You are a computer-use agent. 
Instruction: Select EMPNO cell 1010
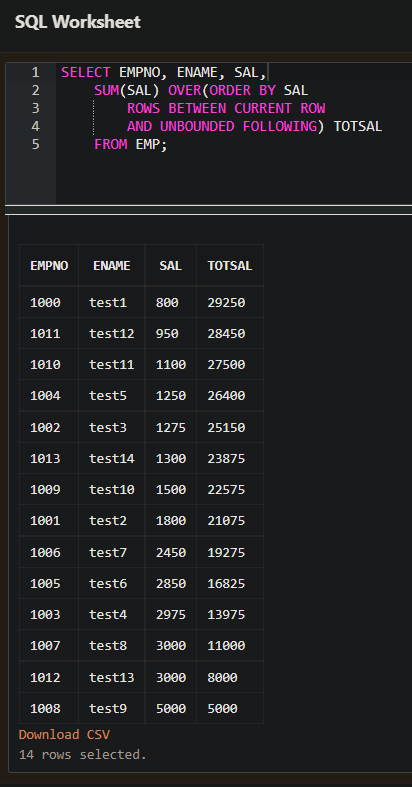tap(49, 364)
